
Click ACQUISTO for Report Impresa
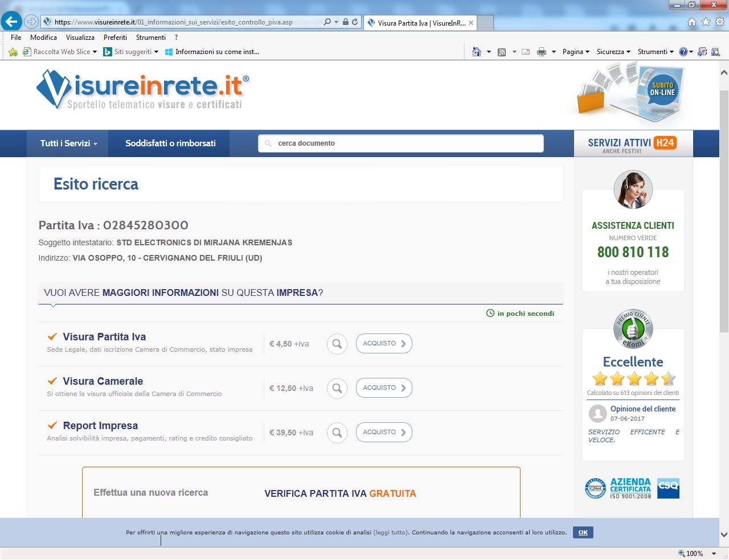[384, 433]
